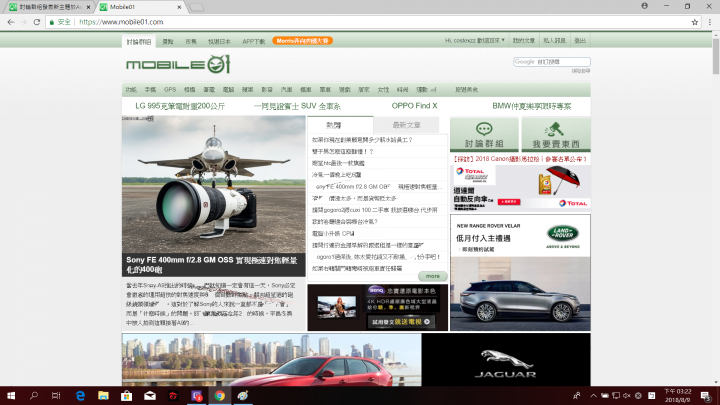Image resolution: width=720 pixels, height=405 pixels.
Task: Open the 'GPS' category in navigation bar
Action: pos(170,90)
